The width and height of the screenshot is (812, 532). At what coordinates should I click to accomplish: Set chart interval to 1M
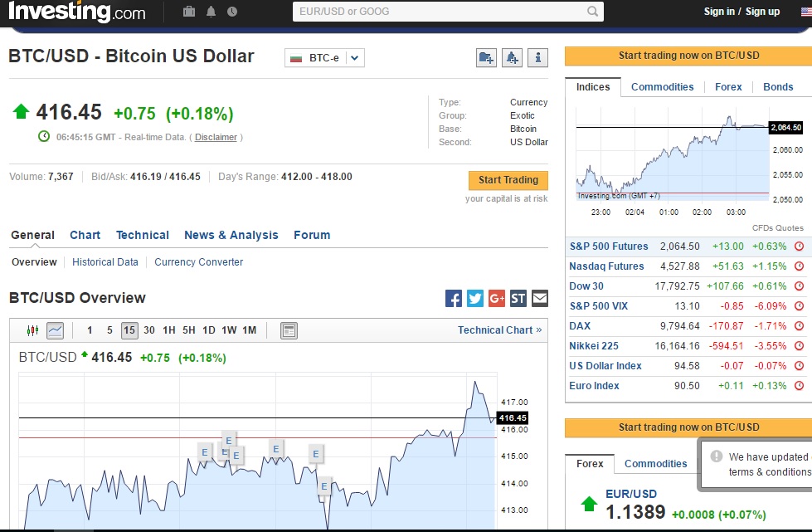coord(249,330)
